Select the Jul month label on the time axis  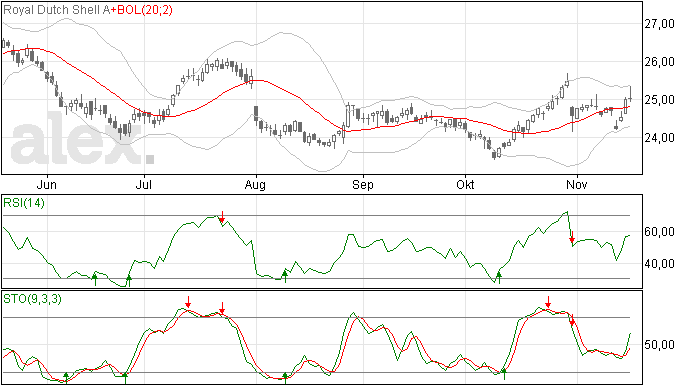click(144, 184)
